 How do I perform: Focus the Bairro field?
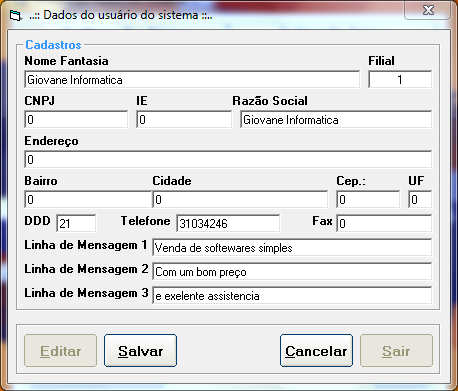click(88, 200)
